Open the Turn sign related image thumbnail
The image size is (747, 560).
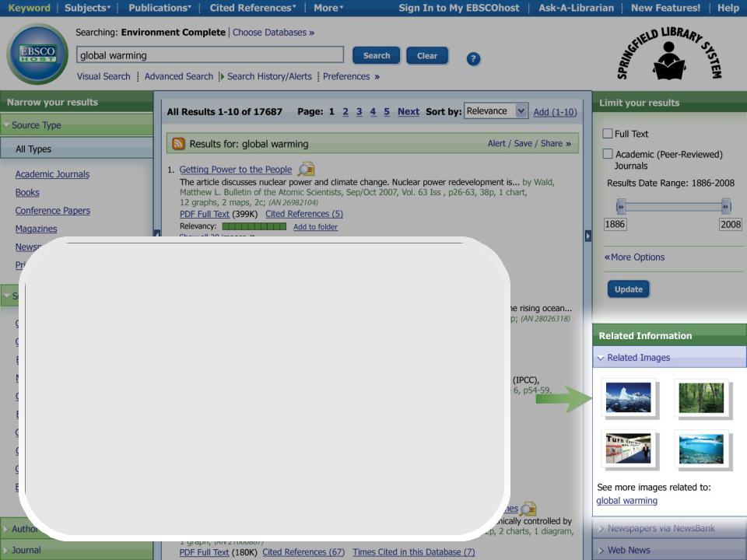[629, 448]
